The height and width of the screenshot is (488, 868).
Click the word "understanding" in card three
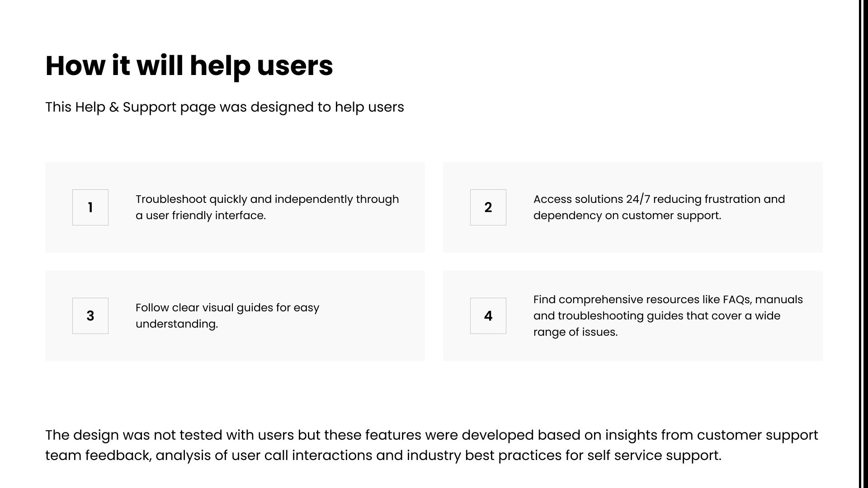(176, 324)
